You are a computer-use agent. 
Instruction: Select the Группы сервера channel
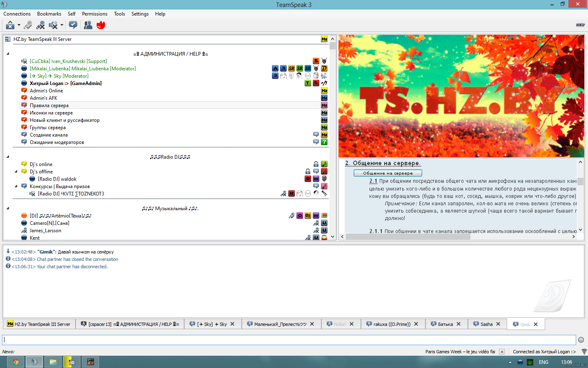(47, 128)
